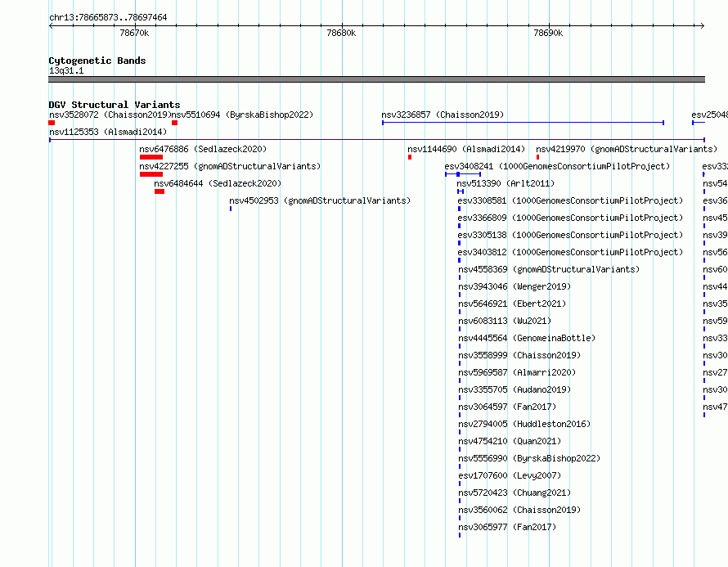Open nsv3558999 (Chaisson2019) variant
Viewport: 728px width, 567px height.
point(519,355)
